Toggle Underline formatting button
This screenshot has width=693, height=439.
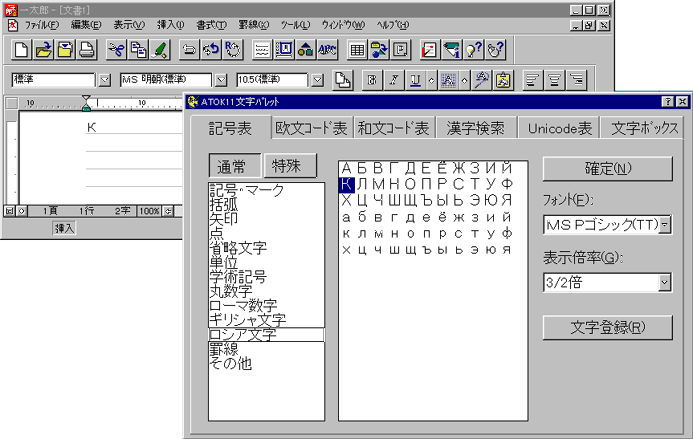[x=415, y=80]
